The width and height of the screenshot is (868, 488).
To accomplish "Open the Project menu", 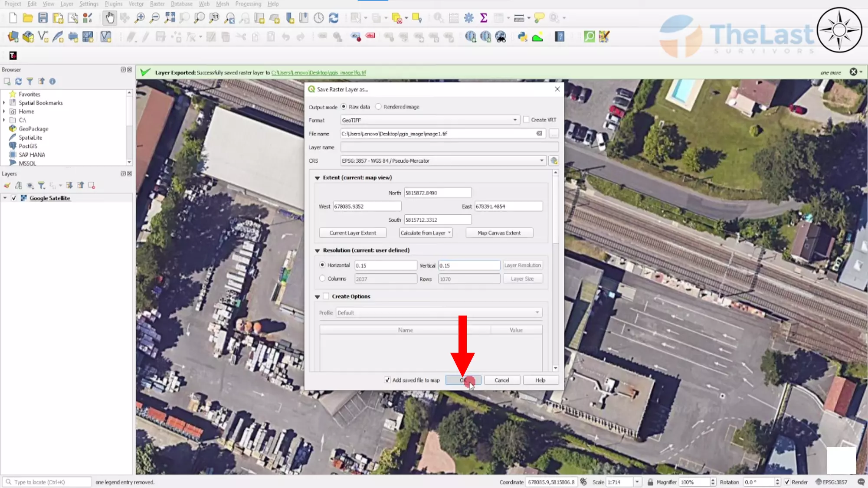I will tap(13, 4).
